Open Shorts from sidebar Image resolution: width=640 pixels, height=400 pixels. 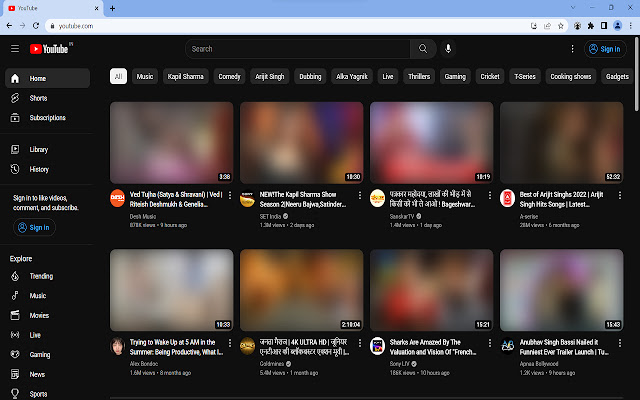coord(47,98)
